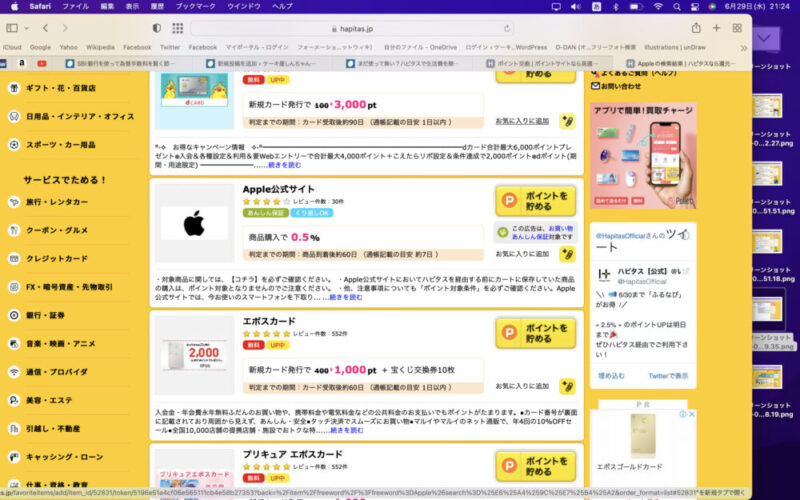This screenshot has height=500, width=800.
Task: Switch to the SBI銀行 tab
Action: pos(120,64)
